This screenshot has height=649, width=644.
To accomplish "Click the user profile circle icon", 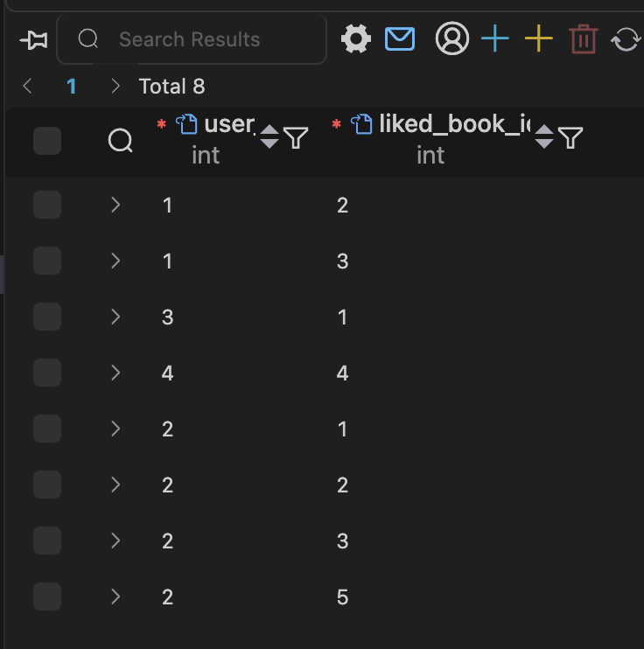I will click(451, 39).
